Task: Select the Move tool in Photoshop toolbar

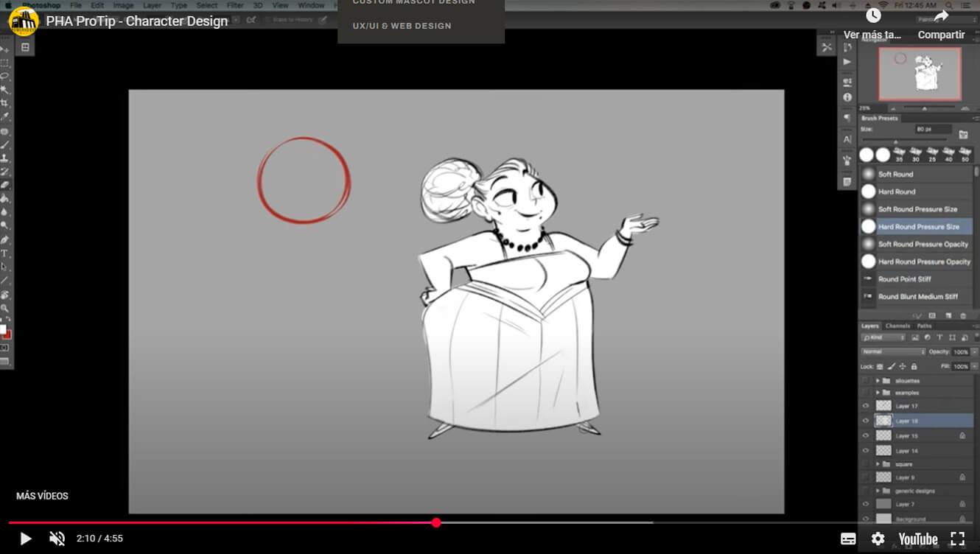Action: [5, 50]
